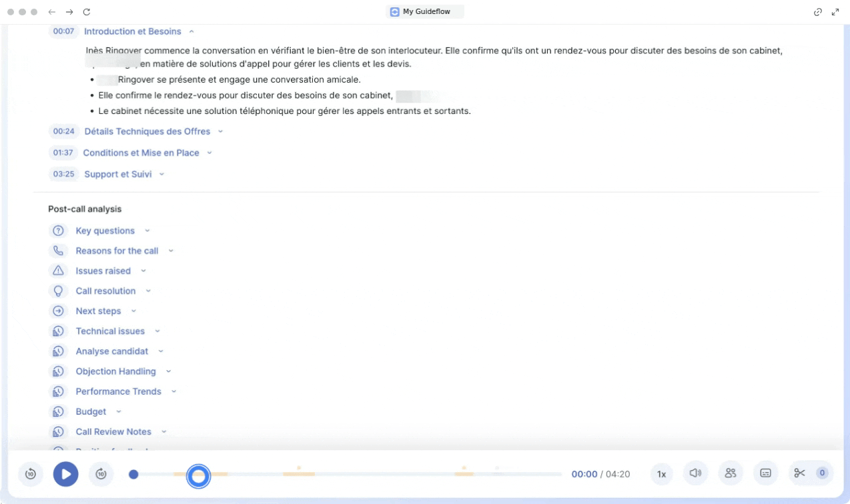Open the Reasons for the call dropdown
The image size is (850, 504).
(x=117, y=251)
